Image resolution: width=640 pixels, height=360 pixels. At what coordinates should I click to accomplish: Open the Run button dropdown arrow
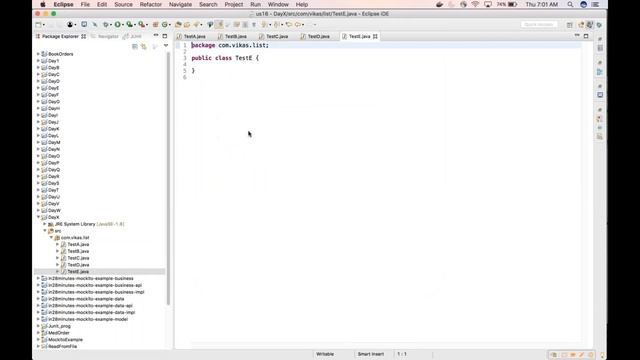123,25
